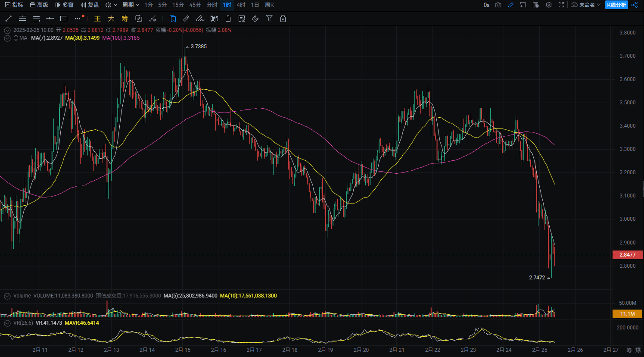Collapse the MA indicator row

coord(7,38)
